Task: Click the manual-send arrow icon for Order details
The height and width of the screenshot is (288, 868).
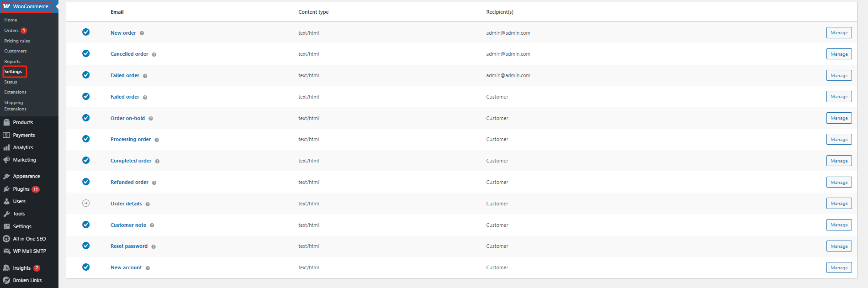Action: coord(86,203)
